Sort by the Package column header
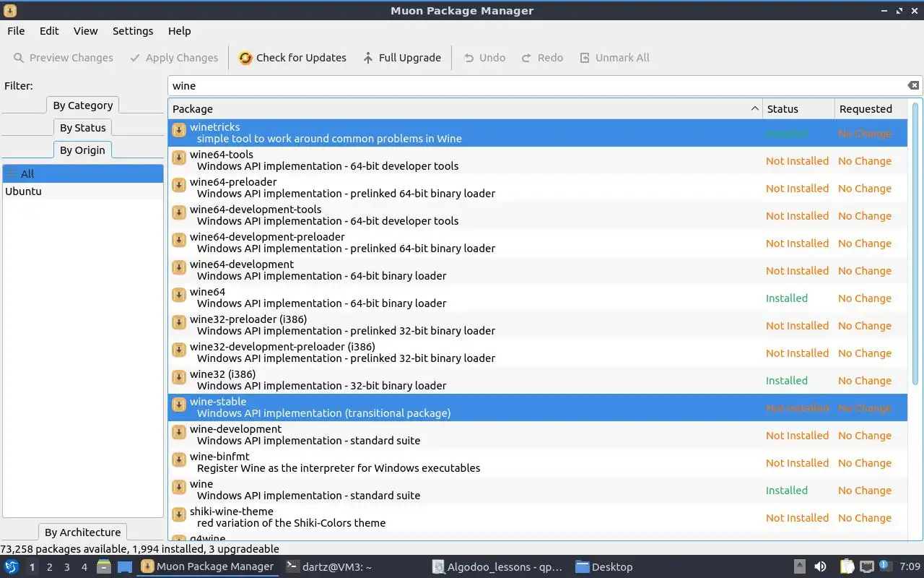Screen dimensions: 924x578 (466, 108)
